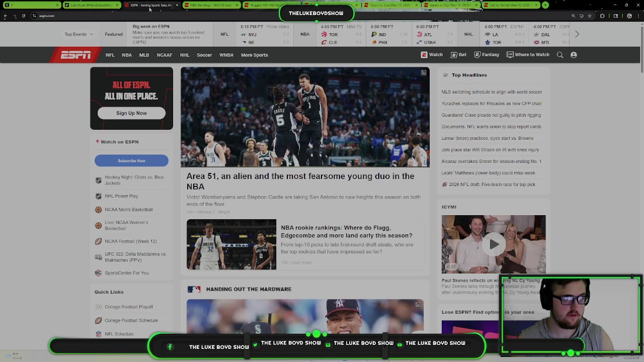Click the browser back arrow
This screenshot has height=362, width=644.
(5, 16)
